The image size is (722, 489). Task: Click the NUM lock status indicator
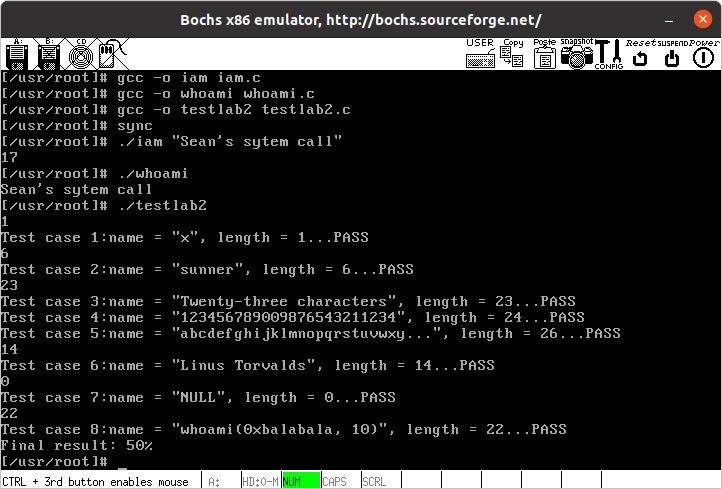(301, 482)
